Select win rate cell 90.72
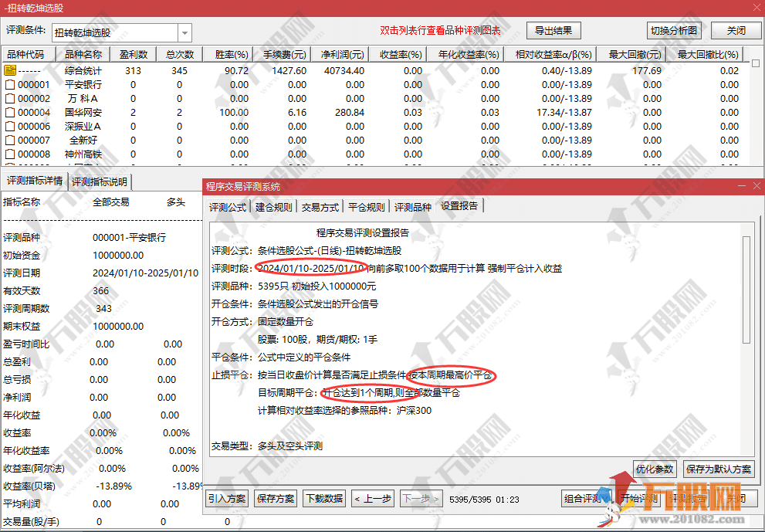 (x=237, y=71)
